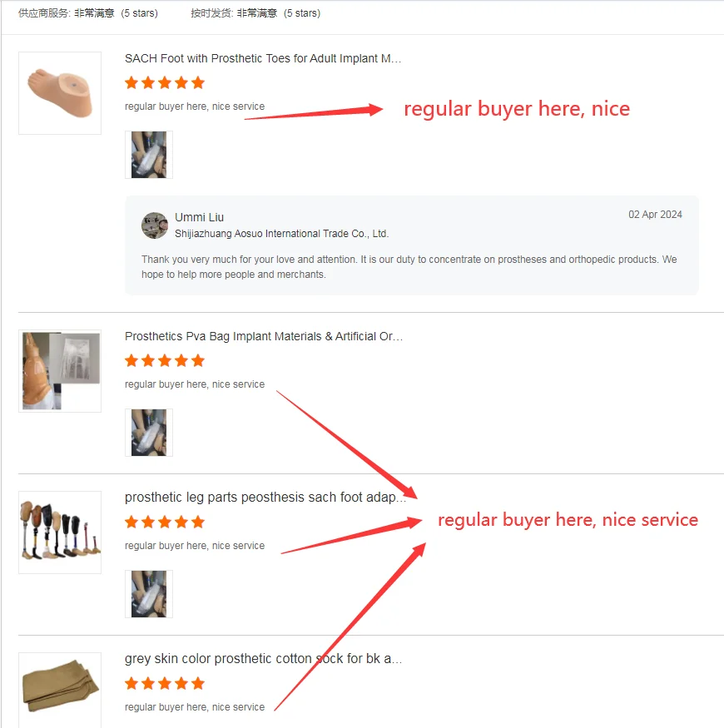Click star rating under SACH Foot review
This screenshot has height=728, width=724.
coord(165,82)
